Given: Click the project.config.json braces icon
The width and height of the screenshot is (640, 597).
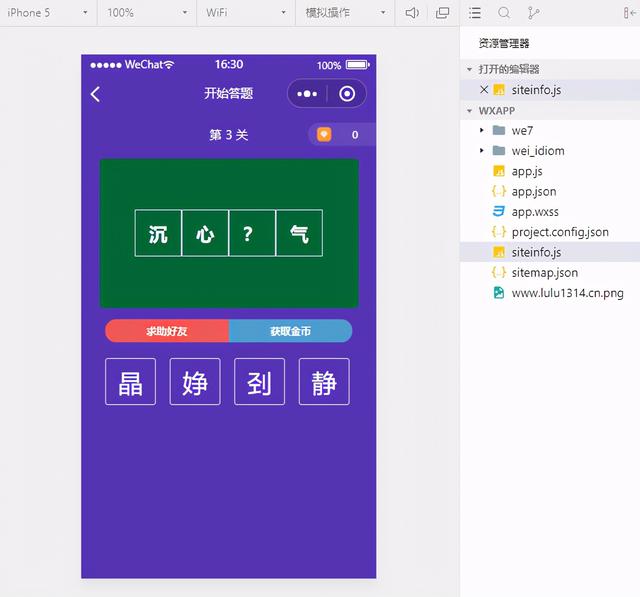Looking at the screenshot, I should (x=499, y=232).
